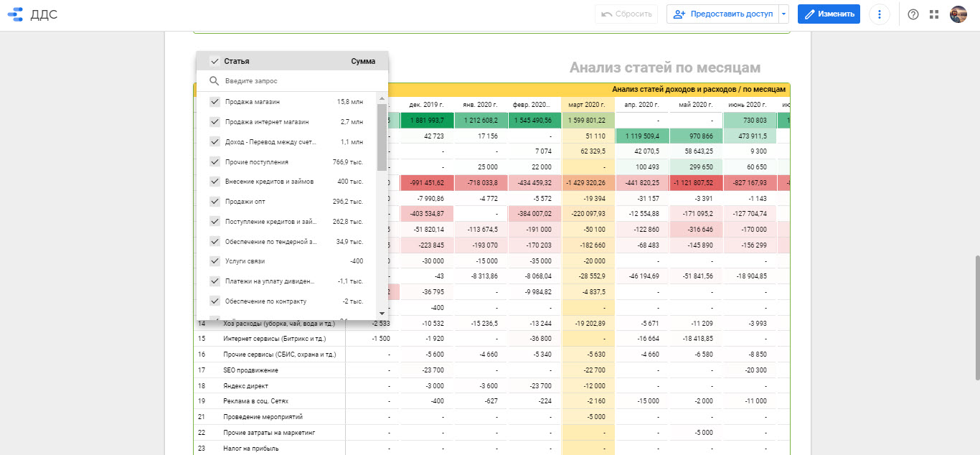Screen dimensions: 980x455
Task: Click the Data Studio logo icon
Action: click(x=14, y=14)
